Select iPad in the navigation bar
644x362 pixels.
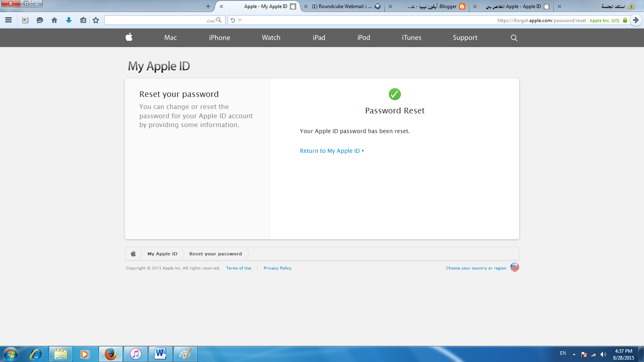point(319,37)
